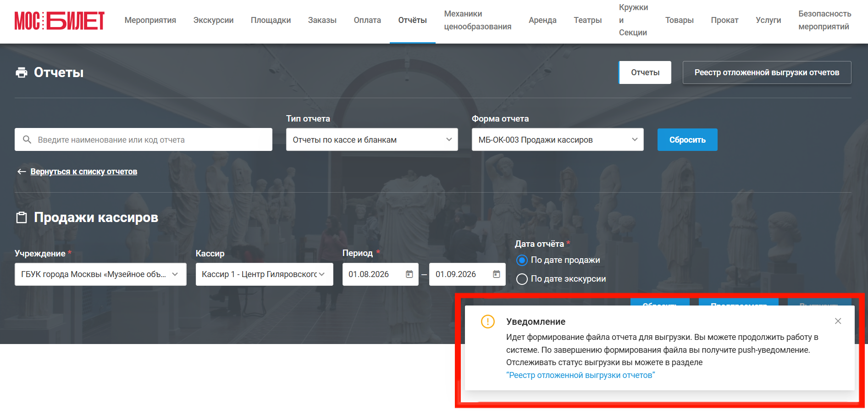Viewport: 868px width, 411px height.
Task: Follow the Реестр отложенной выгрузки отчетов notification link
Action: [x=581, y=375]
